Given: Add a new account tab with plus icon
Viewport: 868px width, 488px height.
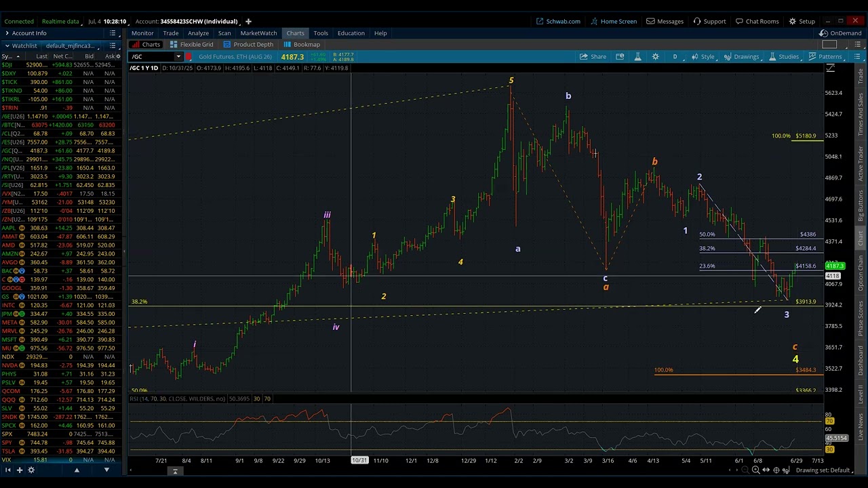Looking at the screenshot, I should pyautogui.click(x=248, y=21).
